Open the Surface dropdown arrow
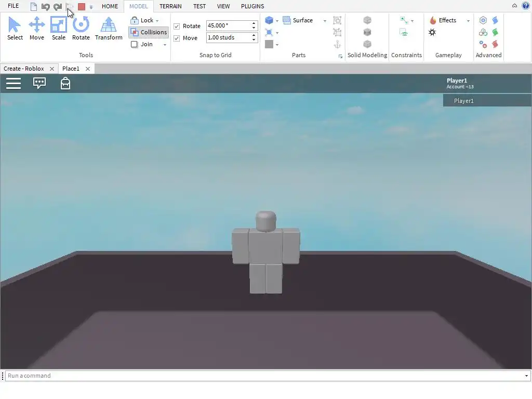 [325, 21]
